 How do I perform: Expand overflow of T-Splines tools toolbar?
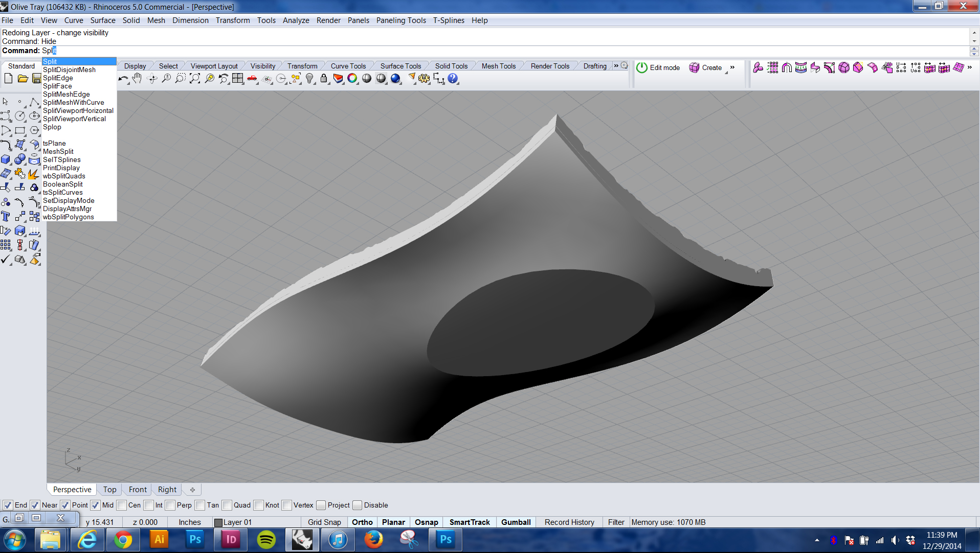point(969,67)
